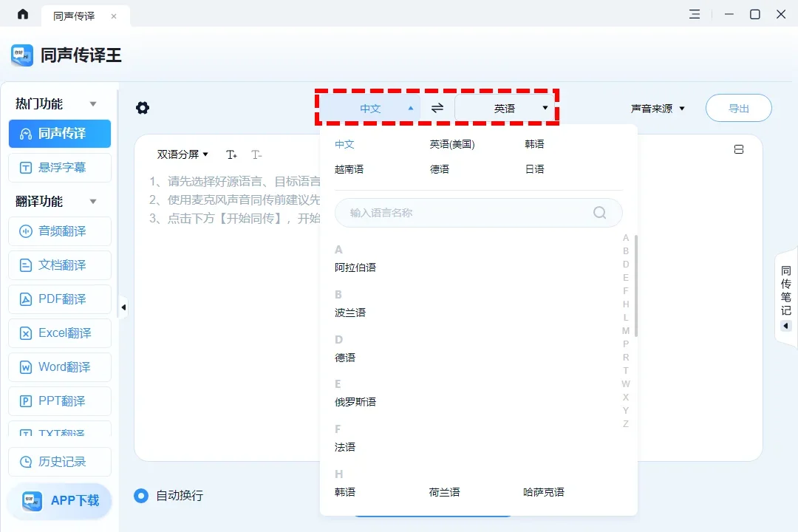Open 声音来源 dropdown

[x=658, y=109]
